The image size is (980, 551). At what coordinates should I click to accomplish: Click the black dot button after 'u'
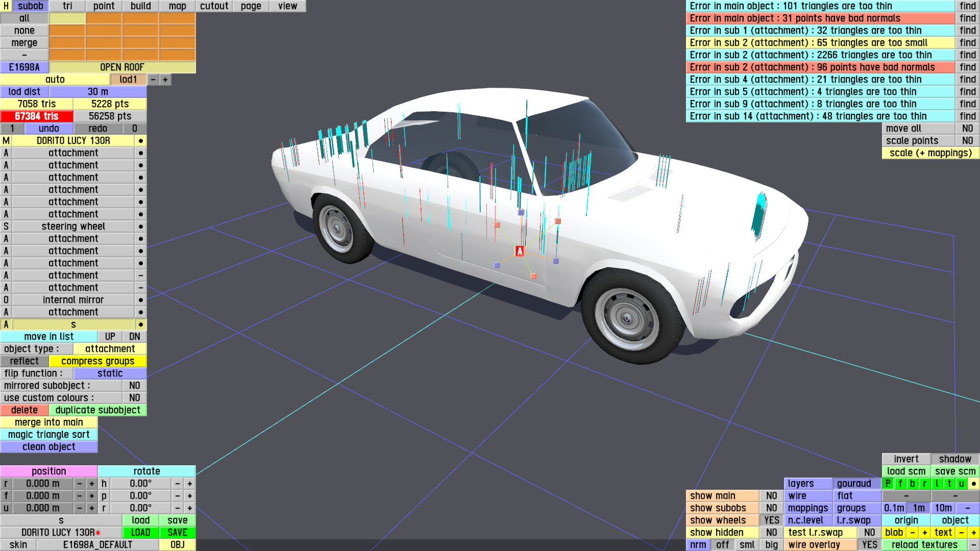973,484
